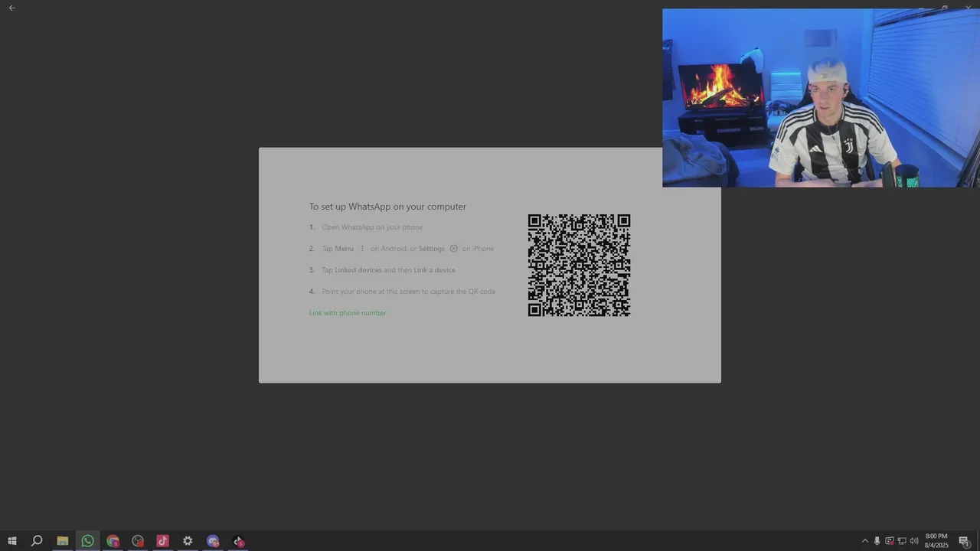Image resolution: width=980 pixels, height=551 pixels.
Task: Open Settings gear app from the taskbar
Action: pos(188,541)
